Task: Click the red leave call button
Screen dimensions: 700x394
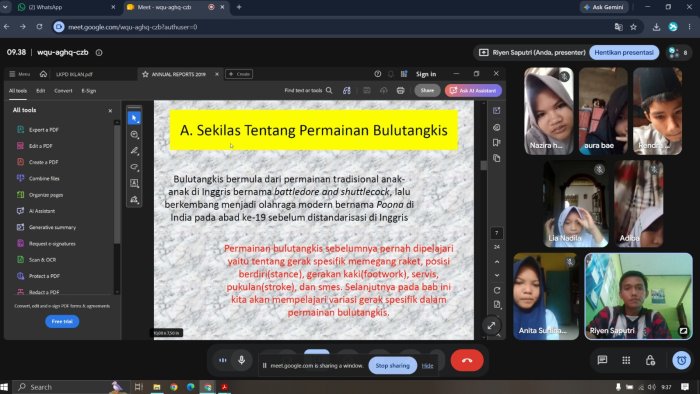Action: point(467,361)
